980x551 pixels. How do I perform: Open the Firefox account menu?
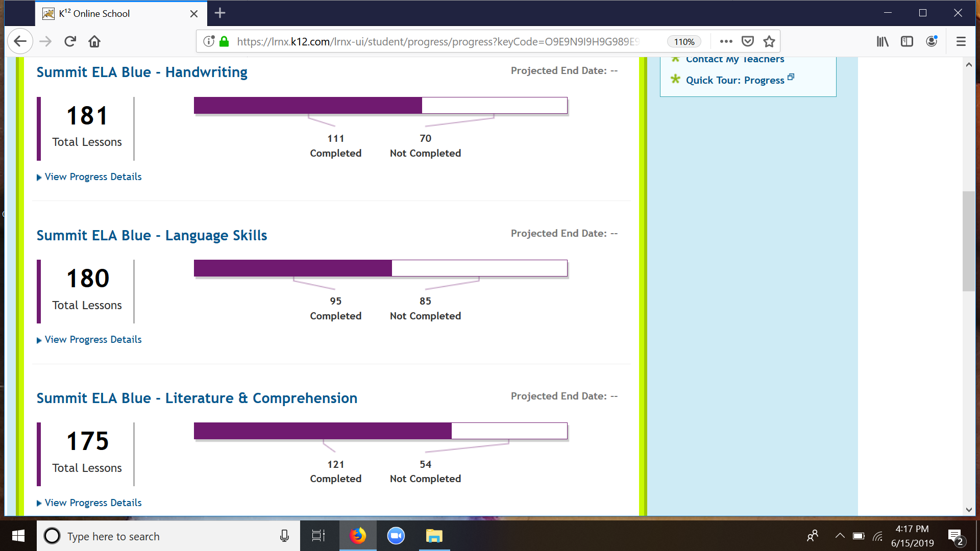click(932, 41)
